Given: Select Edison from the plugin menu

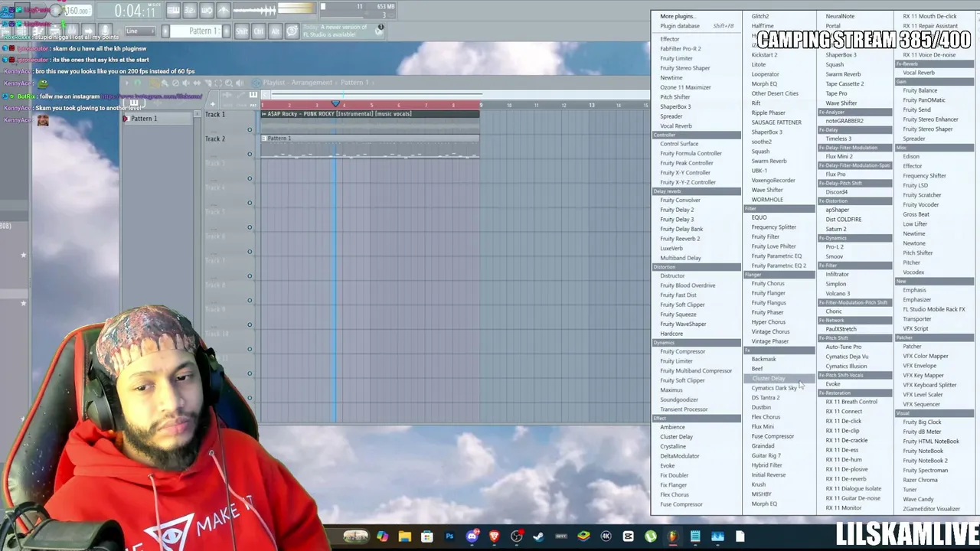Looking at the screenshot, I should (911, 157).
